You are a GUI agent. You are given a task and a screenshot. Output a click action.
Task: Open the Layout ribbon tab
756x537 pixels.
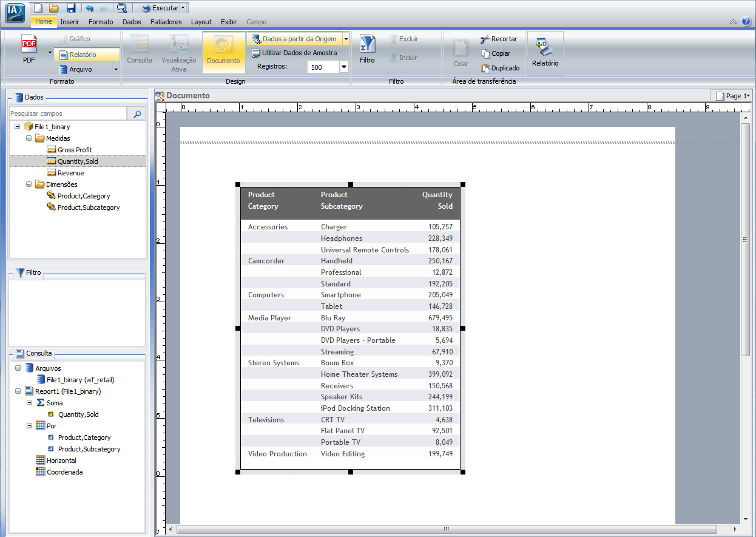pos(201,22)
